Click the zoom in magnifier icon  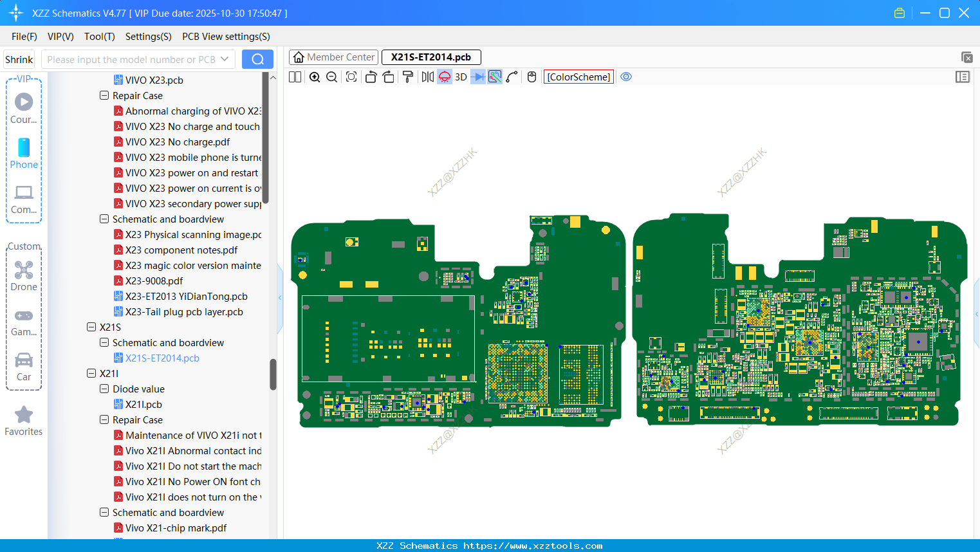(x=315, y=77)
